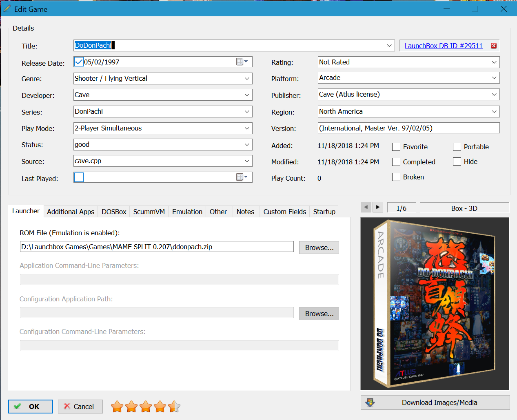The image size is (517, 420).
Task: Expand the Publisher dropdown
Action: [x=494, y=94]
